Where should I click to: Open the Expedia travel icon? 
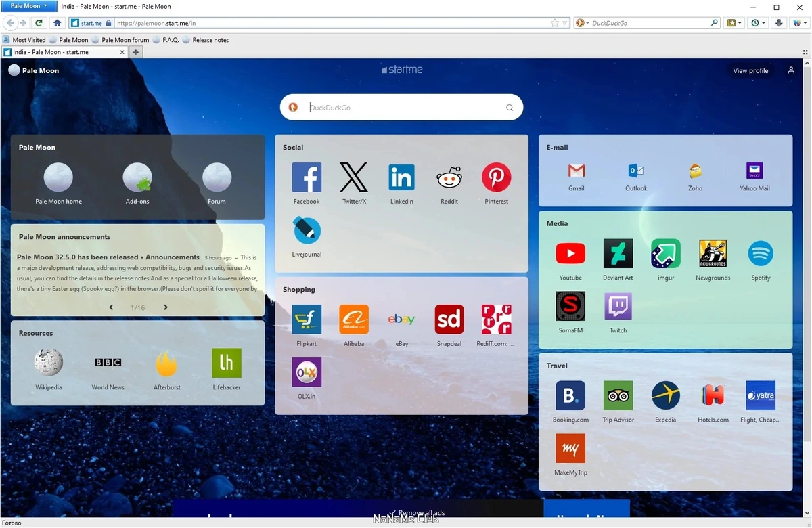pyautogui.click(x=666, y=395)
